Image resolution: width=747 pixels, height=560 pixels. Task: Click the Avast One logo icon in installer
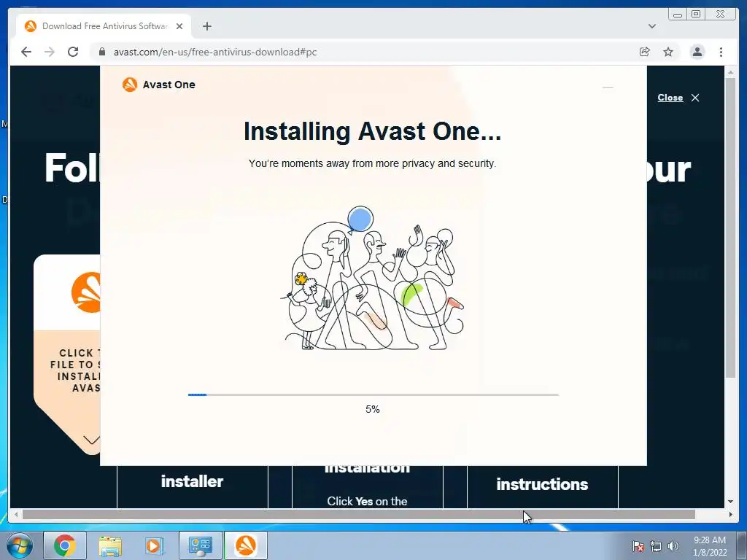pyautogui.click(x=130, y=85)
